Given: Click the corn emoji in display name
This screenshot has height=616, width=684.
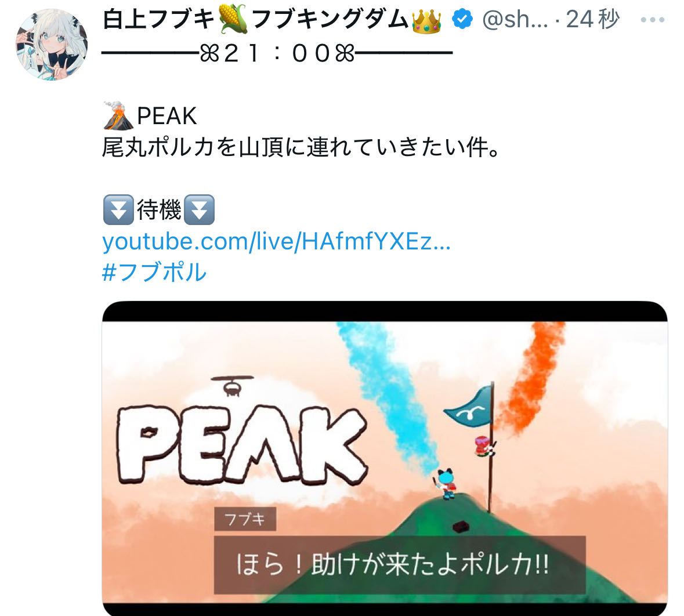Looking at the screenshot, I should tap(233, 19).
